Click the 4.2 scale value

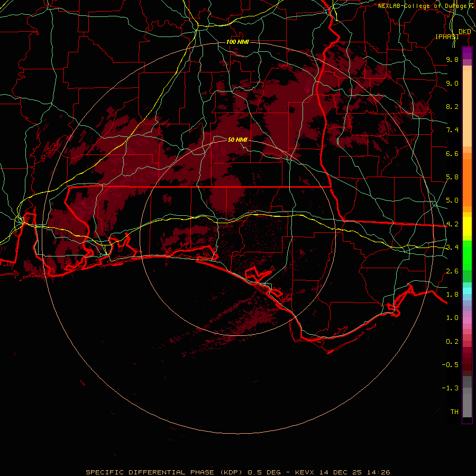(x=452, y=224)
